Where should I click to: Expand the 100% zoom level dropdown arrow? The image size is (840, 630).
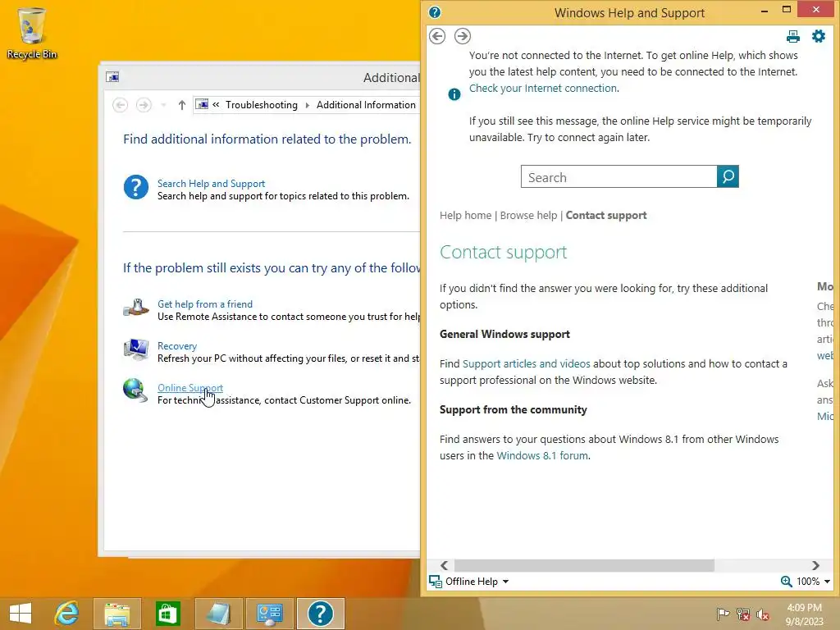[x=827, y=582]
